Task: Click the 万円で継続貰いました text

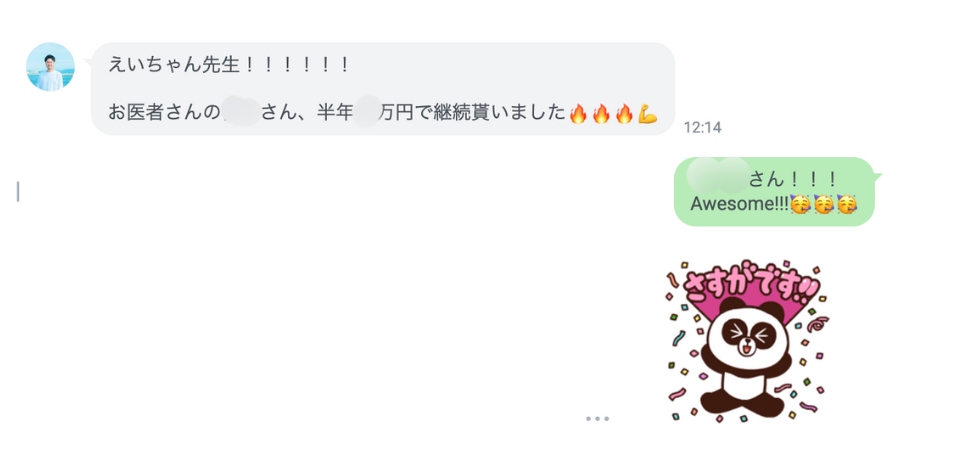Action: point(472,113)
